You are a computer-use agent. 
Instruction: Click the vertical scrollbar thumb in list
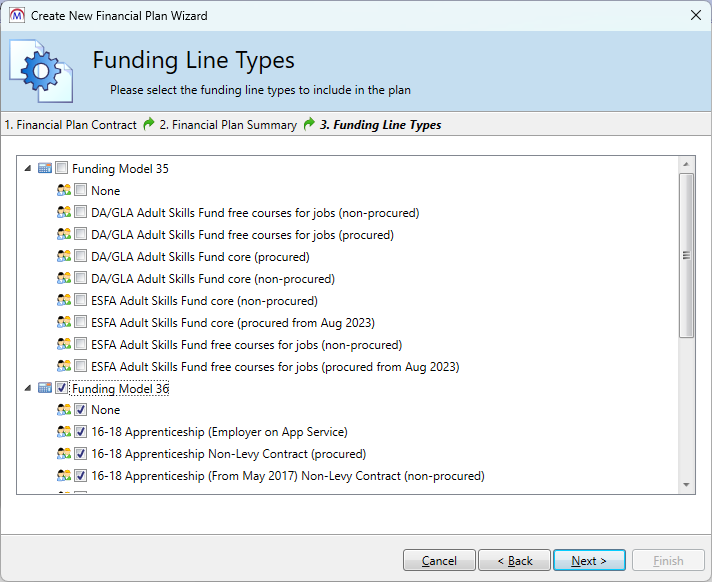[x=686, y=255]
